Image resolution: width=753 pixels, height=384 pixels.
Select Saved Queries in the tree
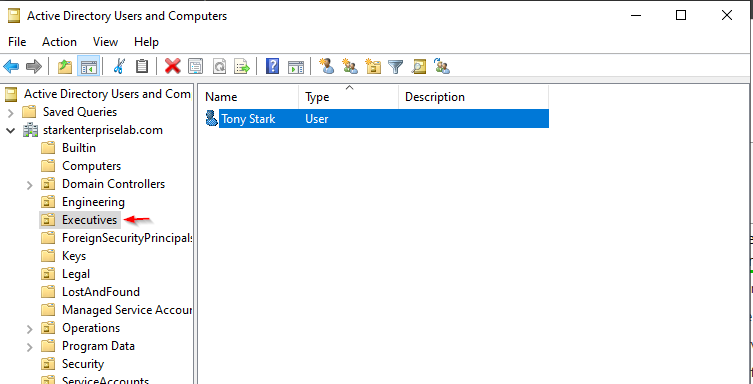80,112
